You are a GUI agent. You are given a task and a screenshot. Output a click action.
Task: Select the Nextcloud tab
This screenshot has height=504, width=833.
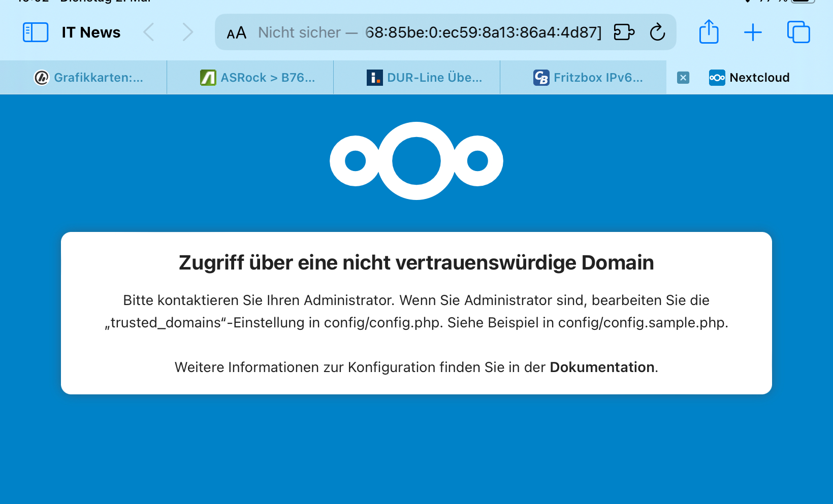click(x=750, y=78)
